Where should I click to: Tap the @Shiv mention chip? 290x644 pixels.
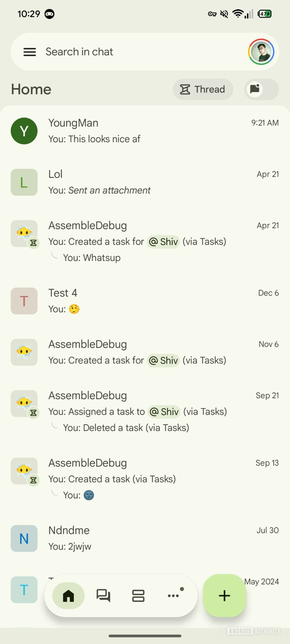[x=163, y=242]
